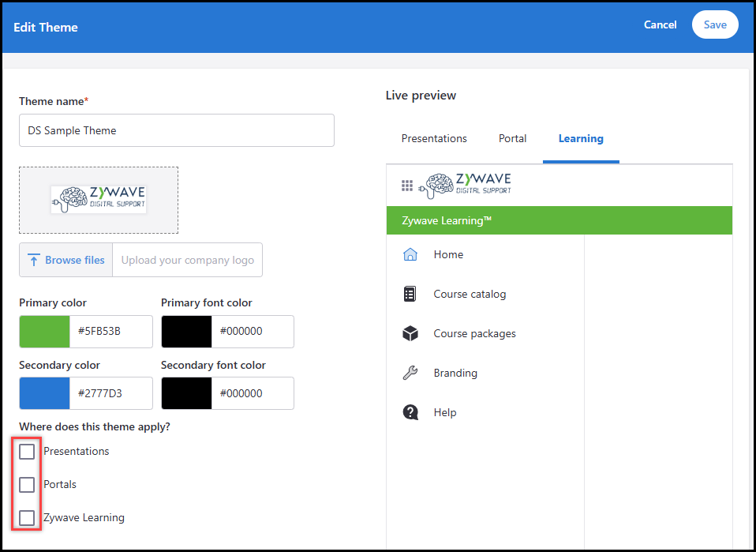Click the Course catalog list icon

click(x=410, y=294)
